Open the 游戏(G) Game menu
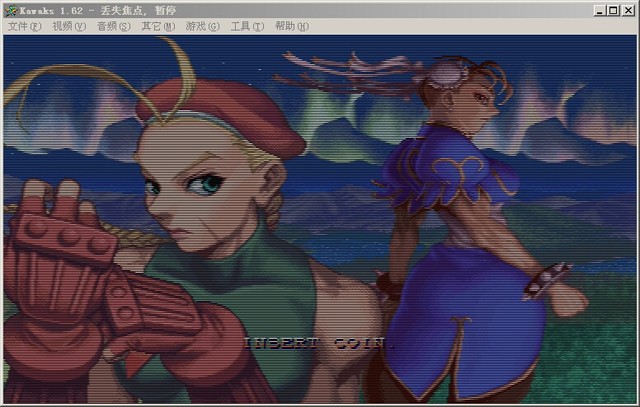The width and height of the screenshot is (640, 407). point(203,26)
